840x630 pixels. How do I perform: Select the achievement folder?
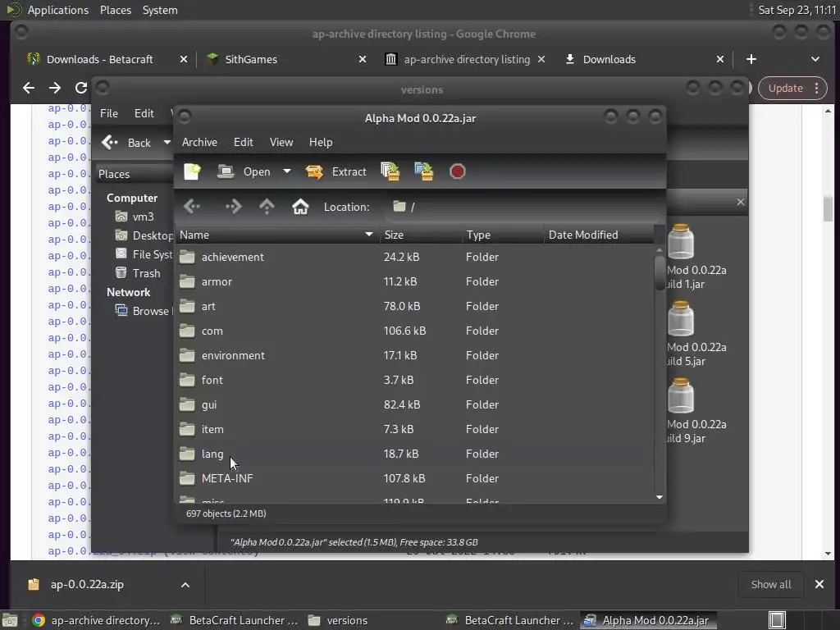414,257
